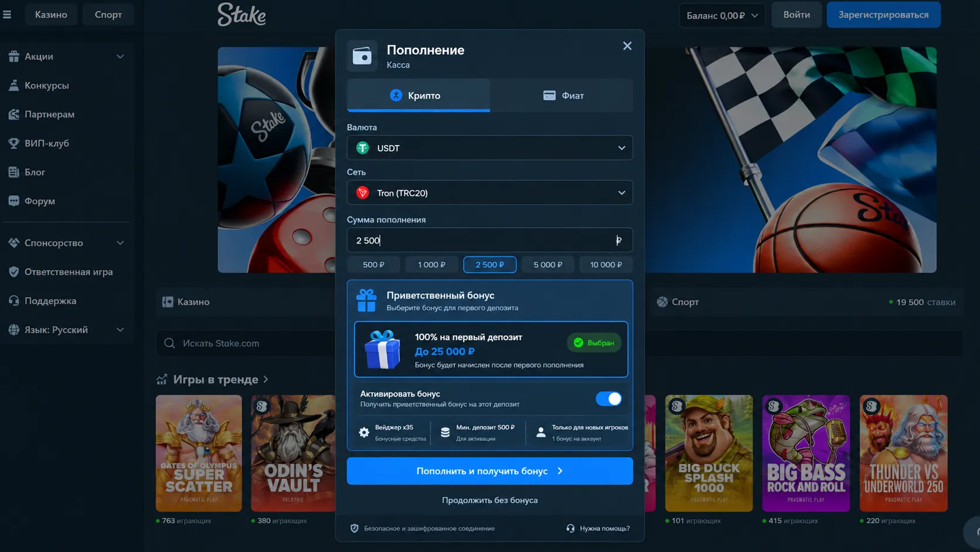This screenshot has width=980, height=552.
Task: Open the Odin's Vault game thumbnail
Action: (x=293, y=453)
